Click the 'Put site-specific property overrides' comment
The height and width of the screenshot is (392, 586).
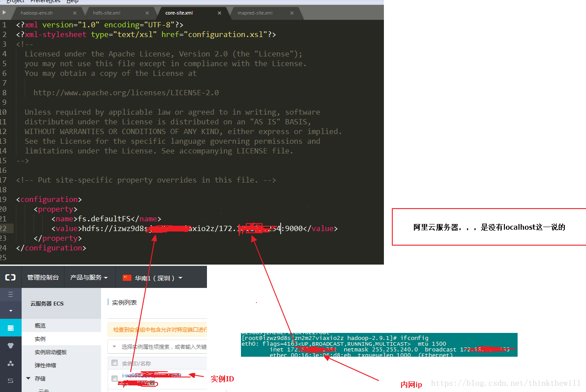[x=146, y=180]
